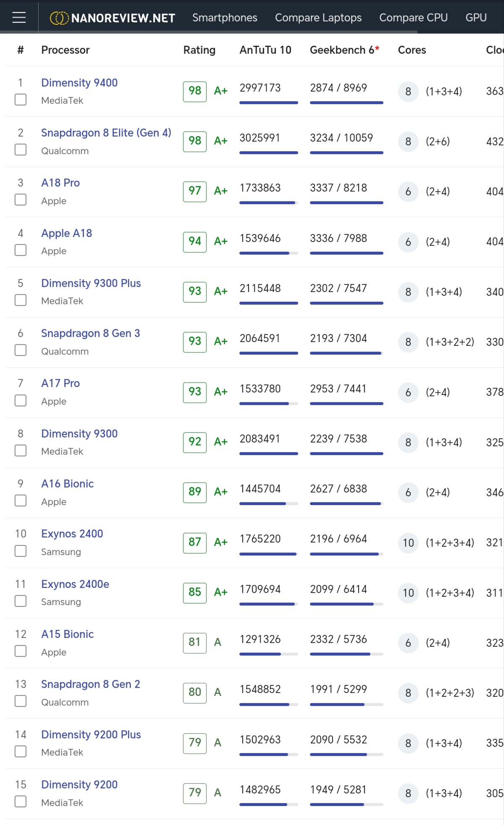Click the 10 cores badge of Exynos 2400
Image resolution: width=504 pixels, height=825 pixels.
pos(408,543)
